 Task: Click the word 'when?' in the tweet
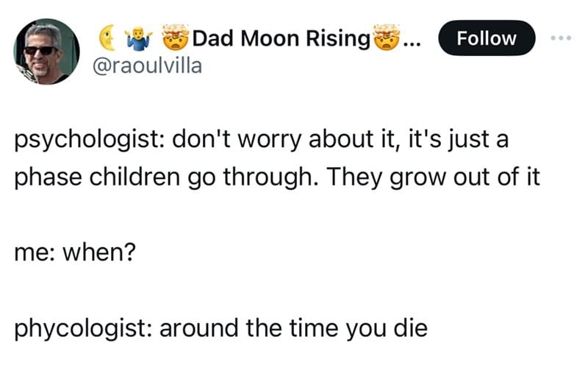(x=99, y=252)
